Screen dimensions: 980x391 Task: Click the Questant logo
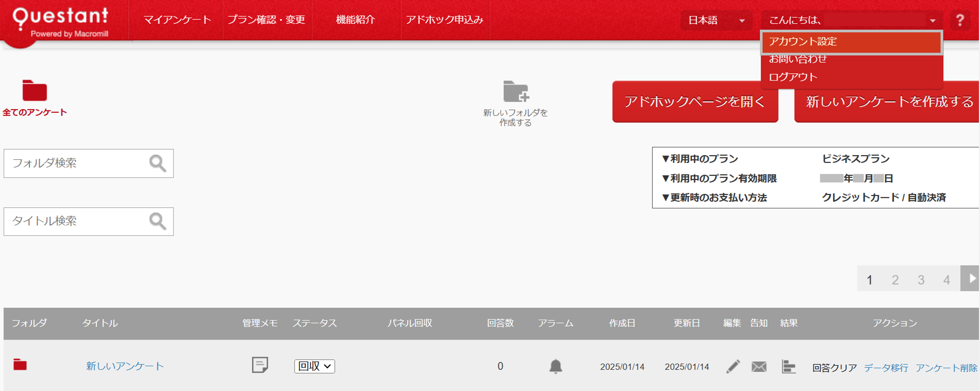61,23
